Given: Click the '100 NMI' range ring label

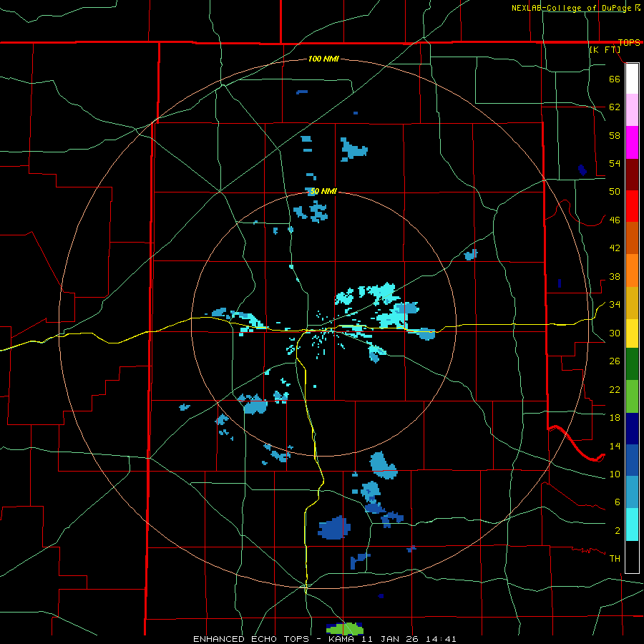Looking at the screenshot, I should pos(323,59).
